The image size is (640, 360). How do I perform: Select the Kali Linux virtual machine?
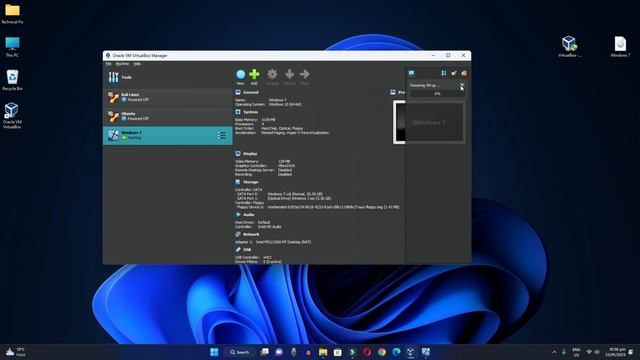[167, 97]
